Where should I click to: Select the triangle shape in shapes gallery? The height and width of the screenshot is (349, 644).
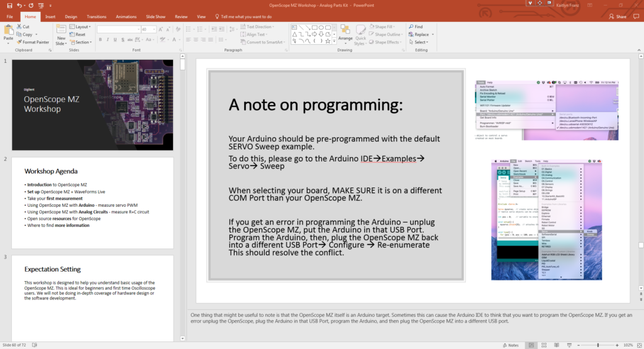[294, 35]
